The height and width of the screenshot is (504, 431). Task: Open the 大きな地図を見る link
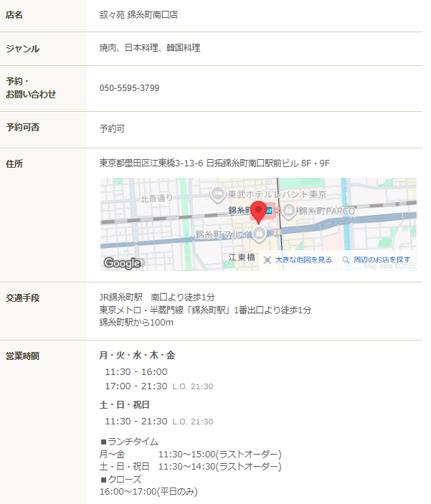303,260
